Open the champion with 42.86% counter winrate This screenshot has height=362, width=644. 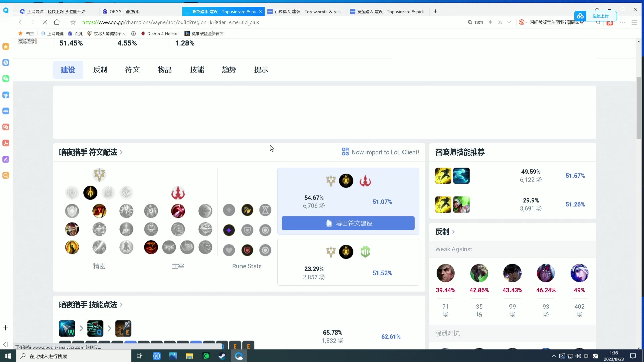click(x=479, y=273)
